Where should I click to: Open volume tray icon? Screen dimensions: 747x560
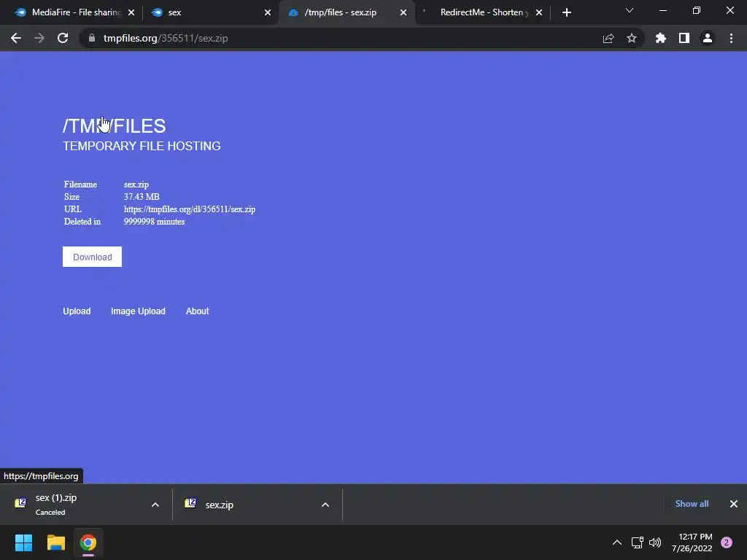655,542
